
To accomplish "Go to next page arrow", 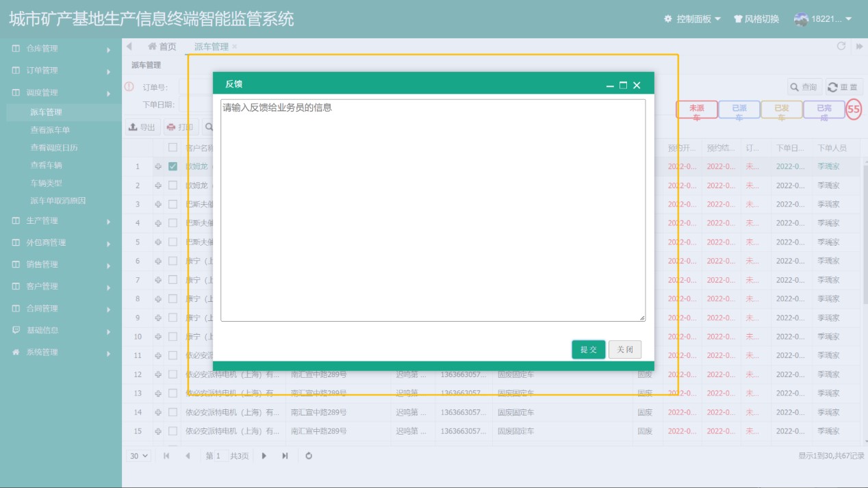I will (264, 456).
